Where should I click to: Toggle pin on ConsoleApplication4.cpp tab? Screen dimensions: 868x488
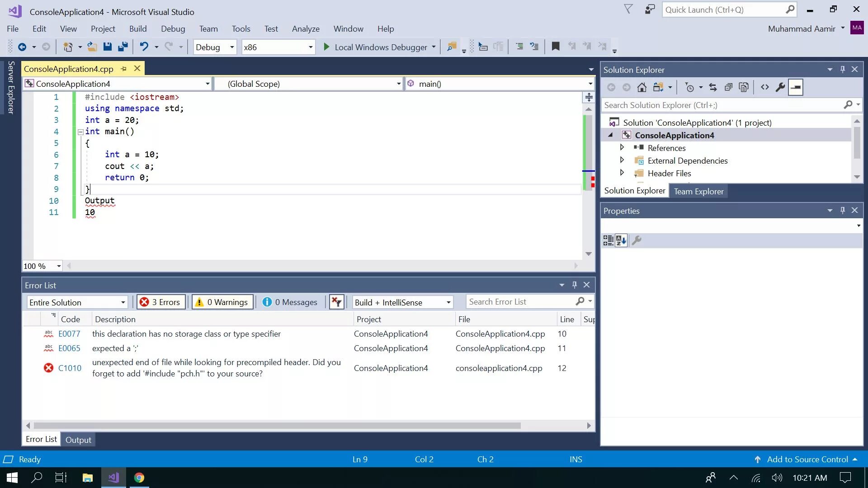pos(123,69)
